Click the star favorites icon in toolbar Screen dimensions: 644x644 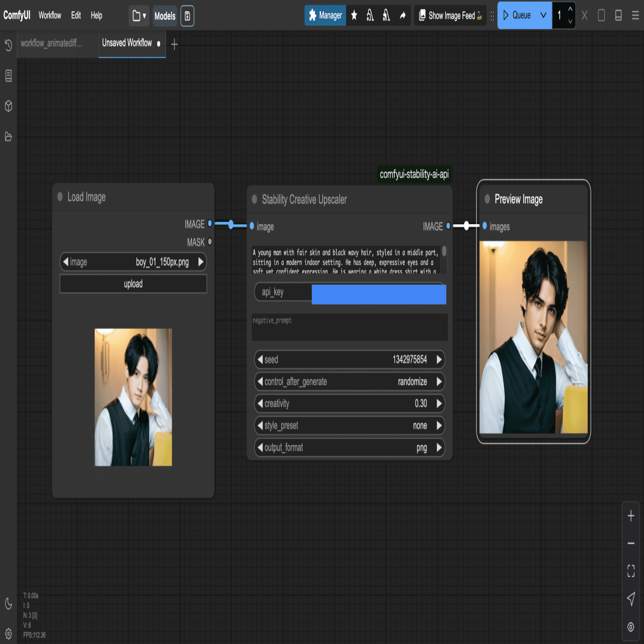[x=354, y=16]
